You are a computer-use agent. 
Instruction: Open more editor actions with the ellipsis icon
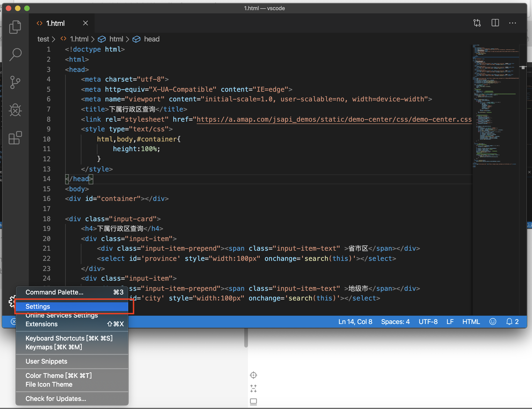pyautogui.click(x=512, y=23)
